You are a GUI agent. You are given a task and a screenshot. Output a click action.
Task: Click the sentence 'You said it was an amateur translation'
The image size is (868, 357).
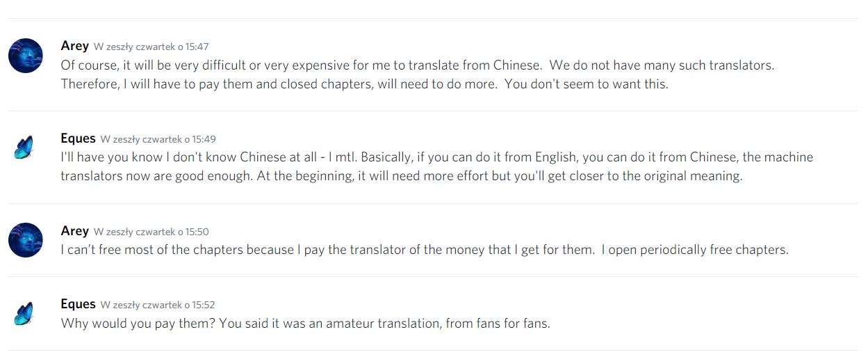coord(384,323)
